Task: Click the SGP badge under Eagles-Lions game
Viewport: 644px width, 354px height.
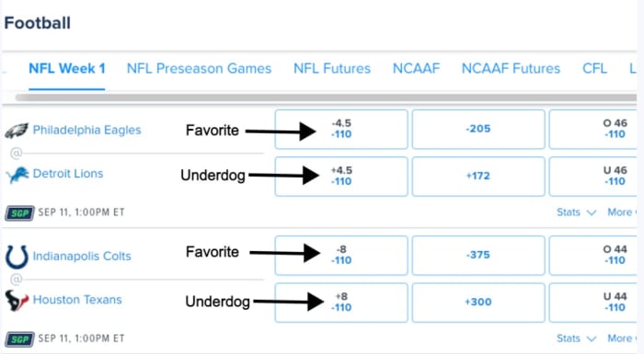Action: pos(19,213)
